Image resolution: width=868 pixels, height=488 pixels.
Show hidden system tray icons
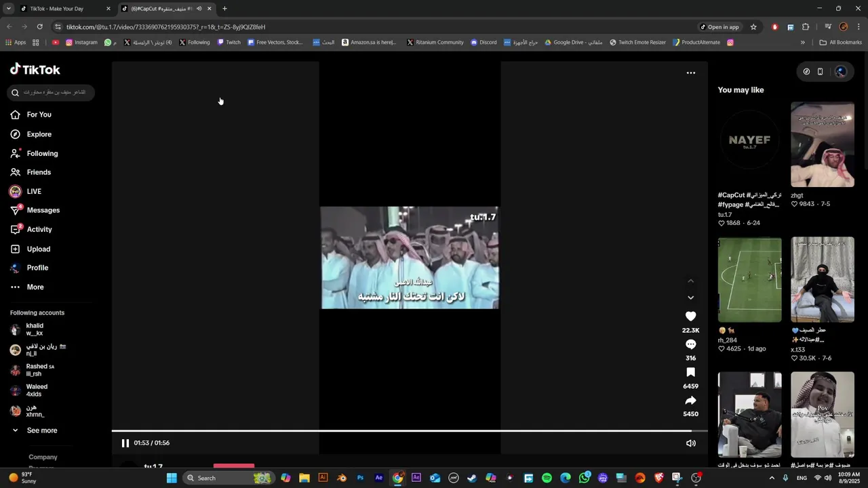click(772, 478)
